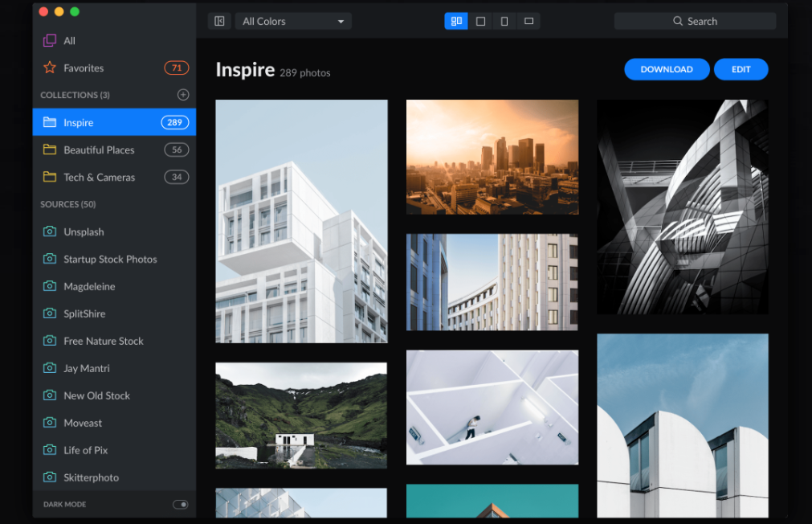The image size is (812, 524).
Task: Click the COLLECTIONS (3) header
Action: 75,95
